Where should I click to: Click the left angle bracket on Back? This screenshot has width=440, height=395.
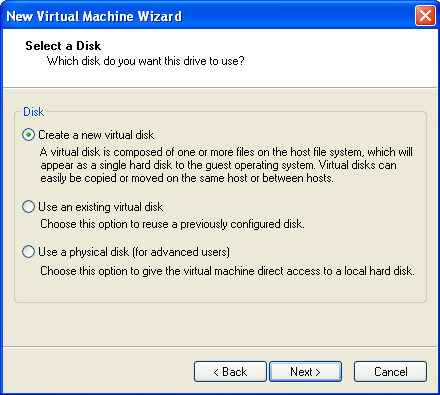click(x=216, y=372)
